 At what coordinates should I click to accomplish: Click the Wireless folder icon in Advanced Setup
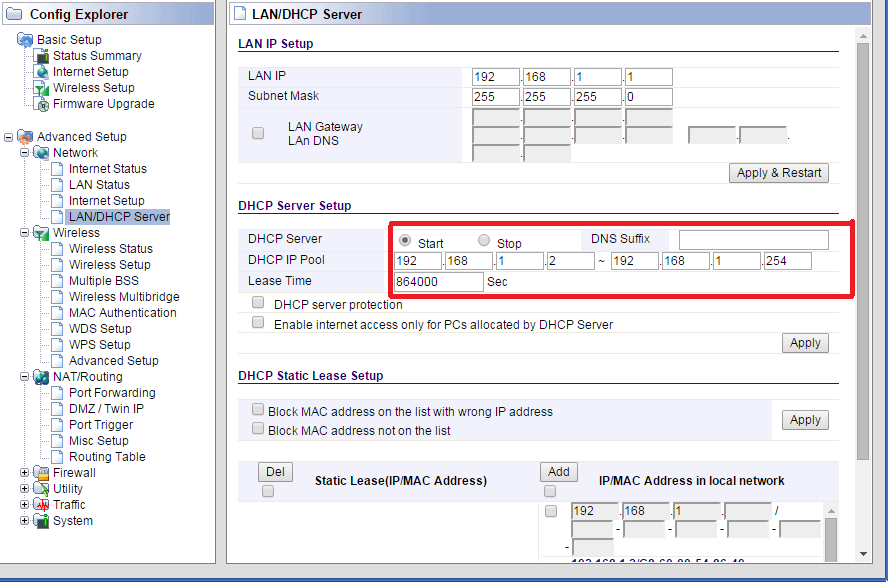click(41, 233)
